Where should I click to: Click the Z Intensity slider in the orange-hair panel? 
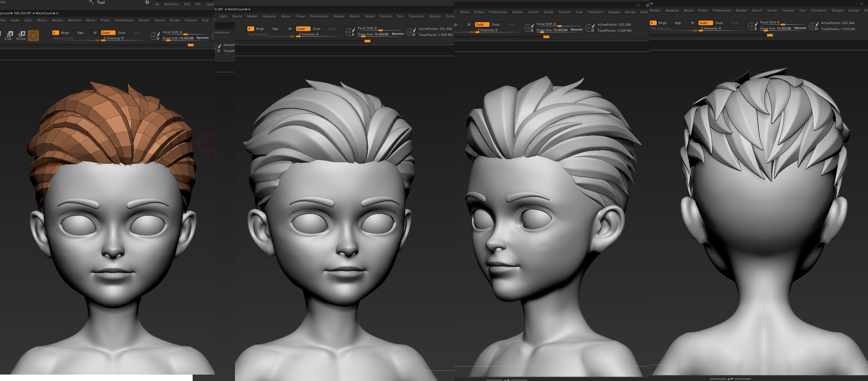[x=125, y=38]
